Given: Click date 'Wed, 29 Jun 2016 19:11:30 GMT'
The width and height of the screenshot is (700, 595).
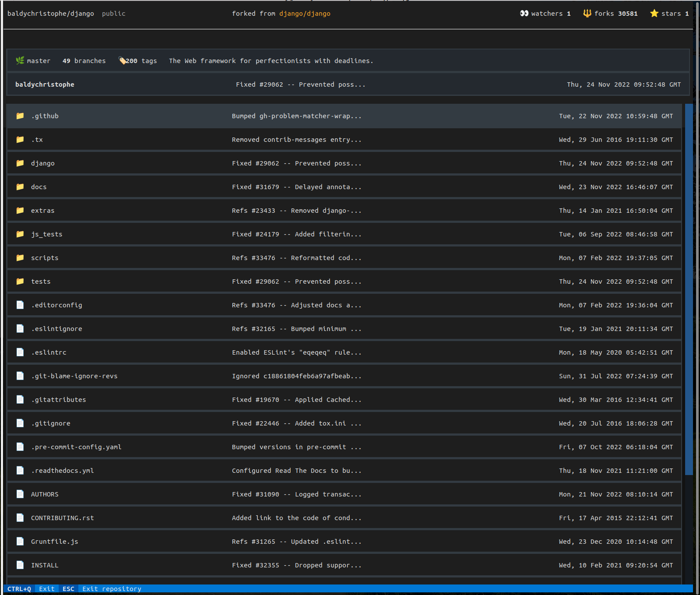Looking at the screenshot, I should pyautogui.click(x=616, y=140).
